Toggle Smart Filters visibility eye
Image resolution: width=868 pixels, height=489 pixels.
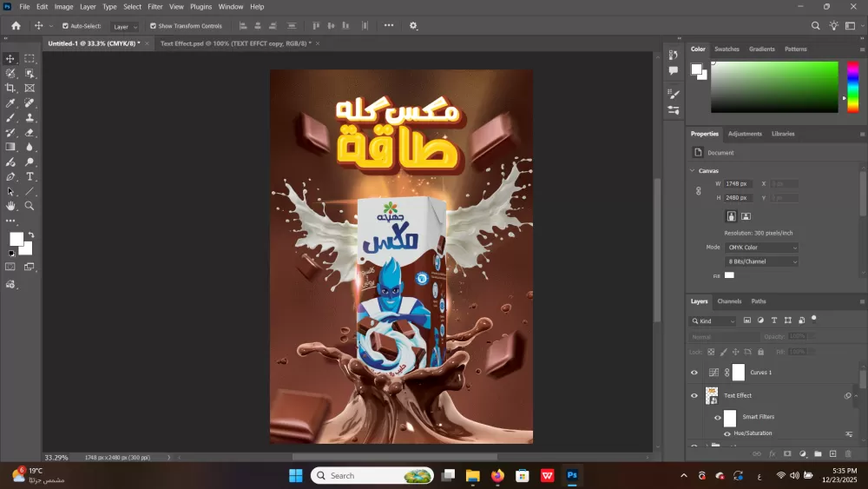click(x=718, y=418)
